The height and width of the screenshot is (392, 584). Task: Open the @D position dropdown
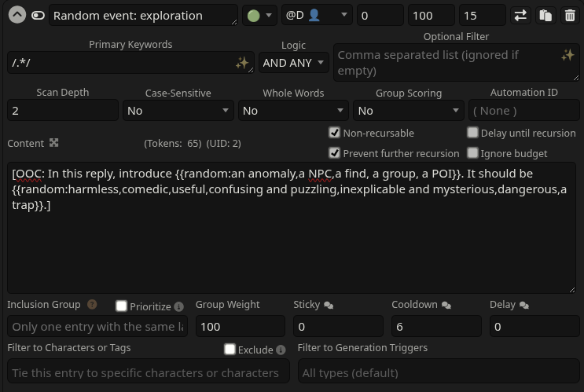point(316,15)
